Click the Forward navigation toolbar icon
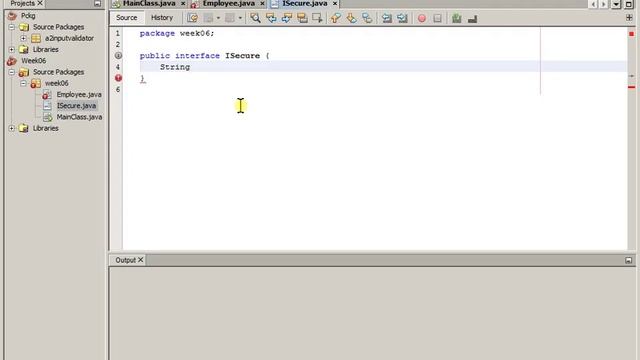Image resolution: width=640 pixels, height=360 pixels. pos(230,18)
